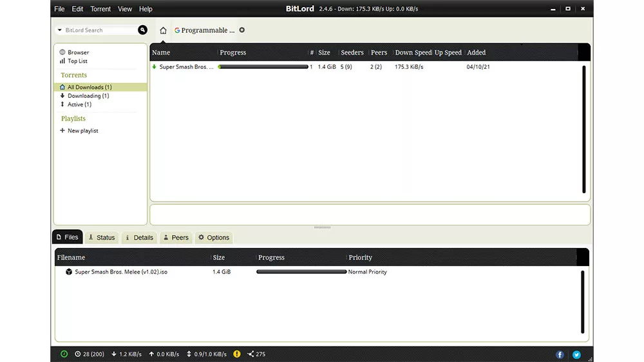Image resolution: width=644 pixels, height=362 pixels.
Task: Switch to the Peers tab
Action: click(176, 238)
